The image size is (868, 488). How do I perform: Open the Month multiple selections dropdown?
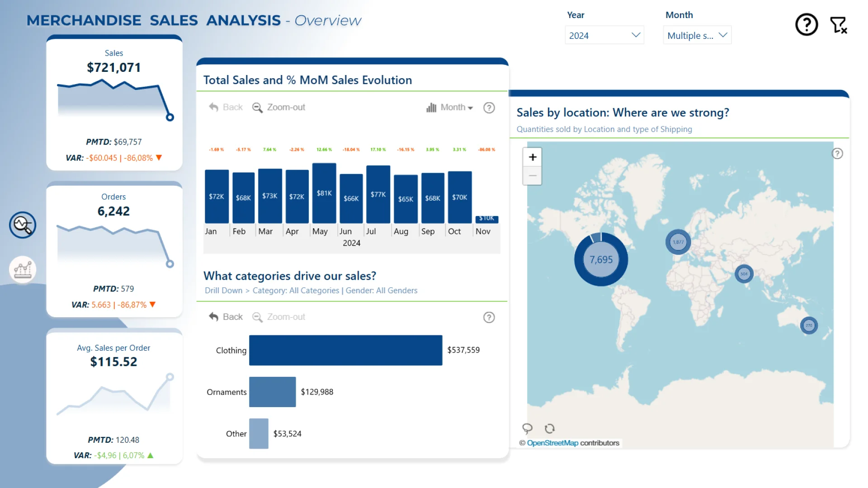pos(697,35)
